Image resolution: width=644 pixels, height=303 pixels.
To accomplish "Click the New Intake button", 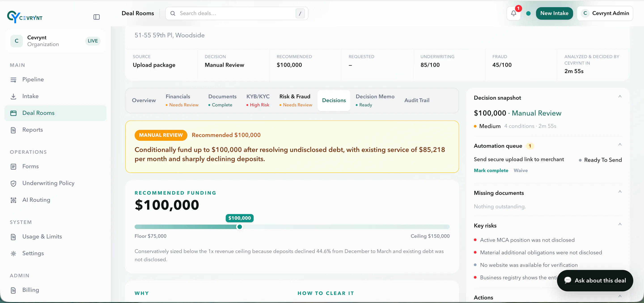I will tap(554, 13).
